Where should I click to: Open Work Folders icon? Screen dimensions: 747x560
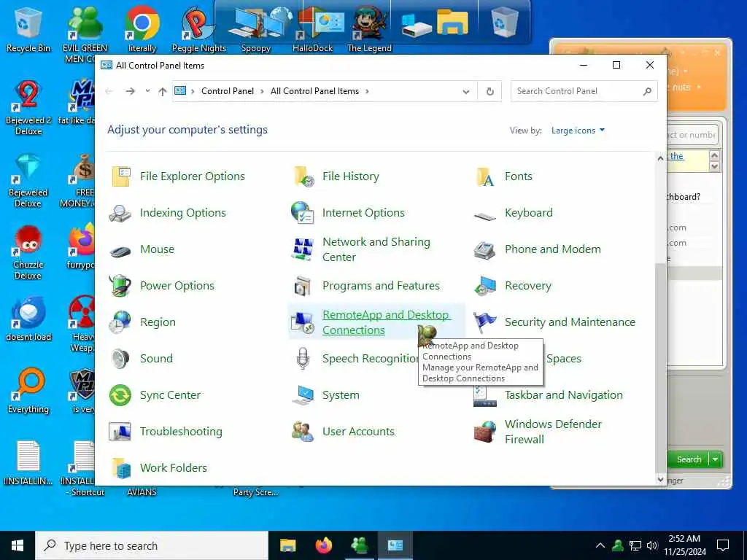pos(120,468)
